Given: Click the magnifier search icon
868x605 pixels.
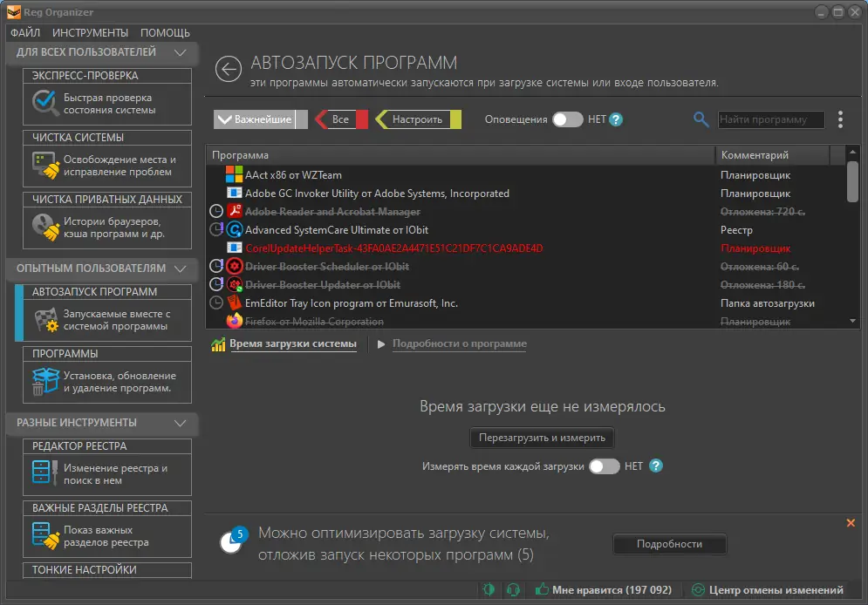Looking at the screenshot, I should click(x=701, y=119).
